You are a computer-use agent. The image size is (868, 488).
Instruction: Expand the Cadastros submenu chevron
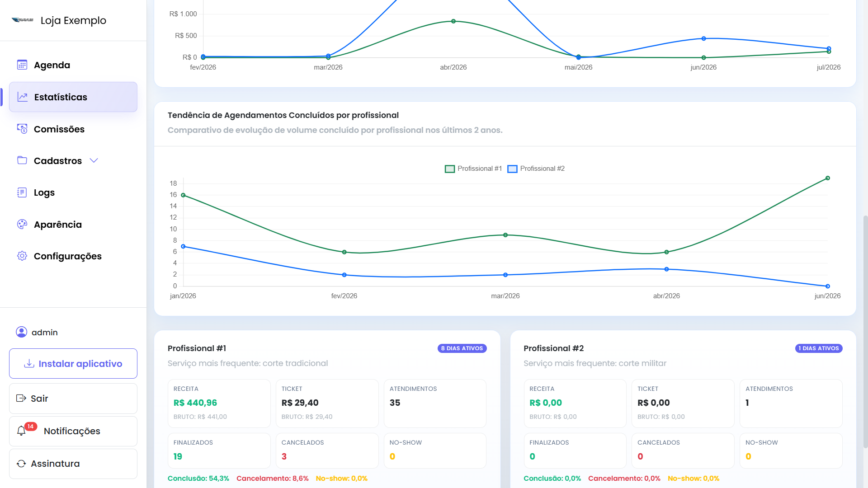94,160
